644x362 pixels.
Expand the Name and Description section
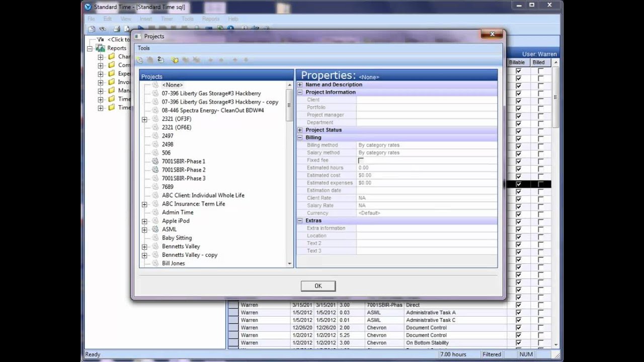pyautogui.click(x=300, y=85)
